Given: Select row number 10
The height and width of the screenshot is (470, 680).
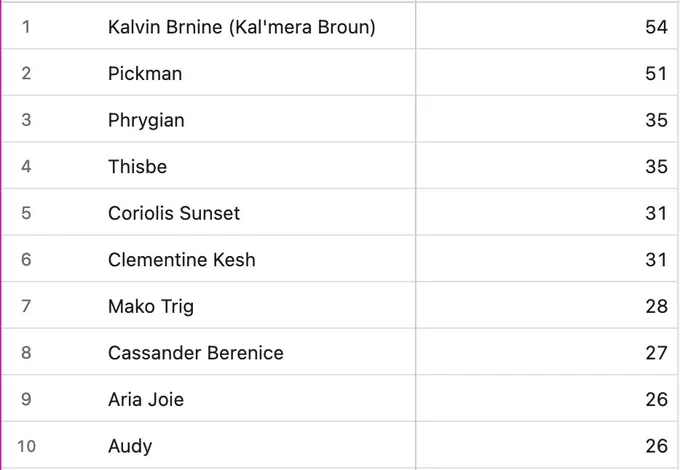Looking at the screenshot, I should point(26,446).
